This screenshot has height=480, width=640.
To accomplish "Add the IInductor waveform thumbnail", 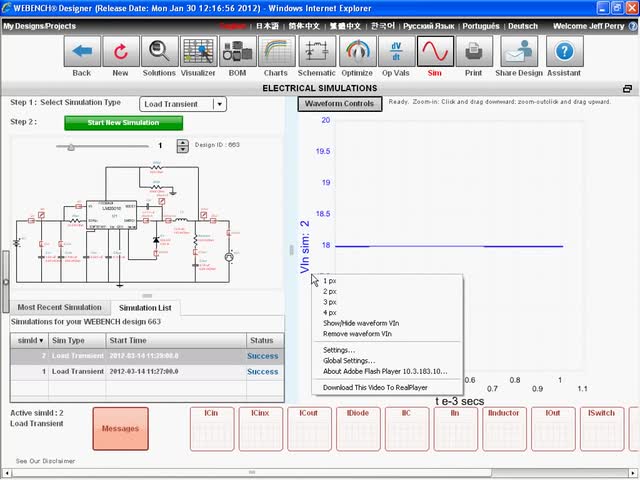I will [x=504, y=429].
